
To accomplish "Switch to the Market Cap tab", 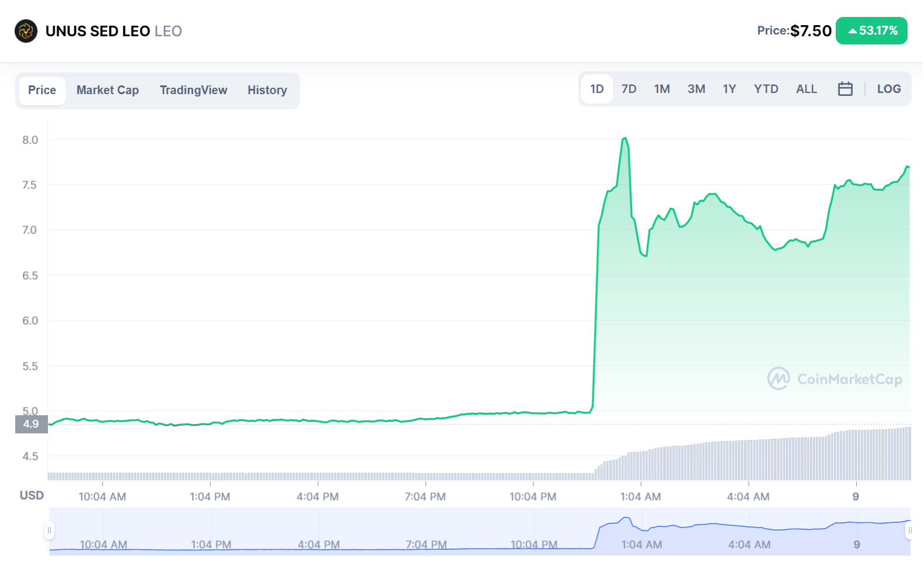I will [108, 90].
